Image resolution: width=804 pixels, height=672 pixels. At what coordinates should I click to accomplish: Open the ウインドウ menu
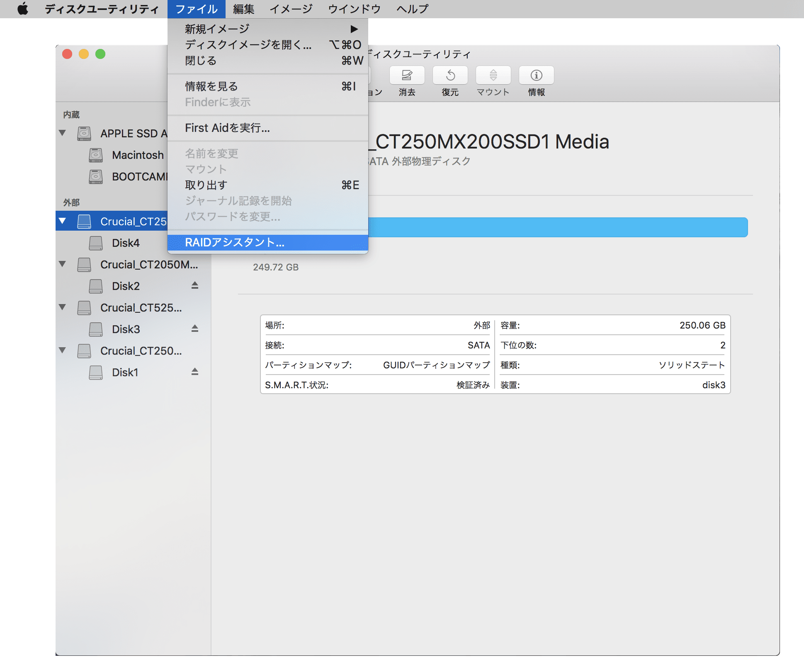(x=355, y=9)
